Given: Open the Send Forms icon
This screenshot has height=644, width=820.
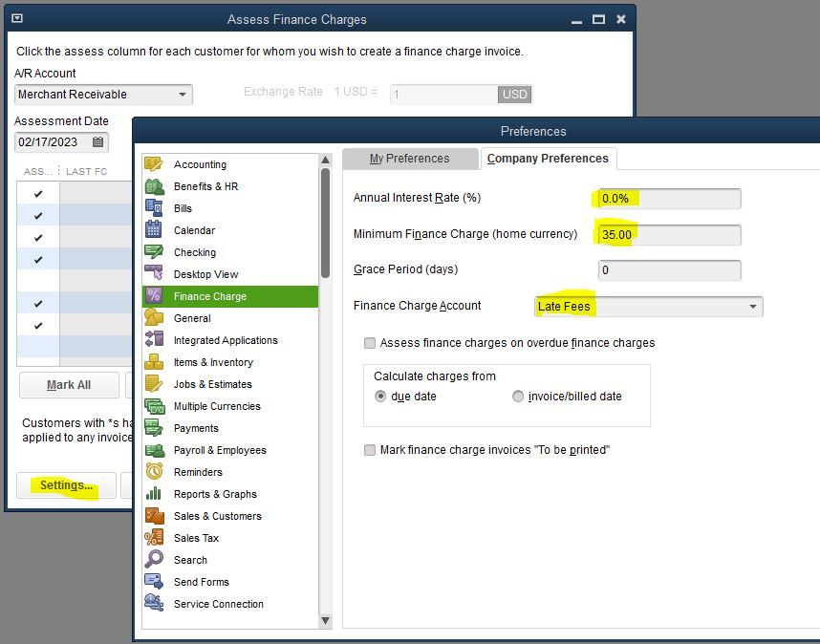Looking at the screenshot, I should pos(154,581).
